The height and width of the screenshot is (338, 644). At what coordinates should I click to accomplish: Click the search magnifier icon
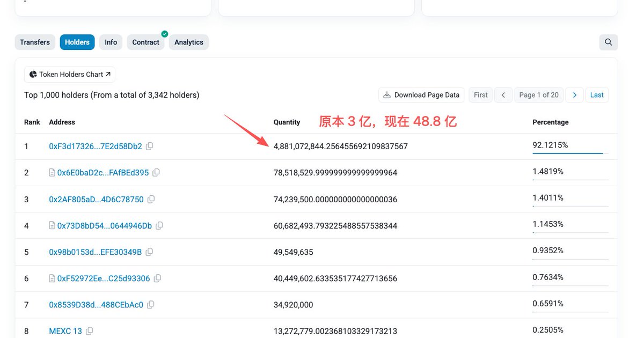pyautogui.click(x=608, y=42)
